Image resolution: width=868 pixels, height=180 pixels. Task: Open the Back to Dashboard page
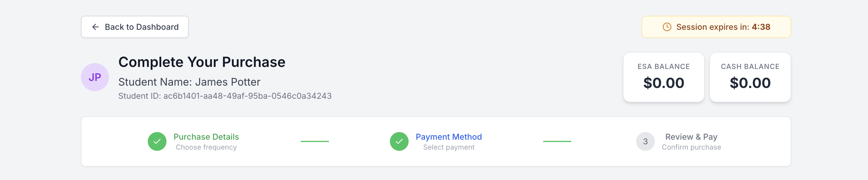[134, 27]
